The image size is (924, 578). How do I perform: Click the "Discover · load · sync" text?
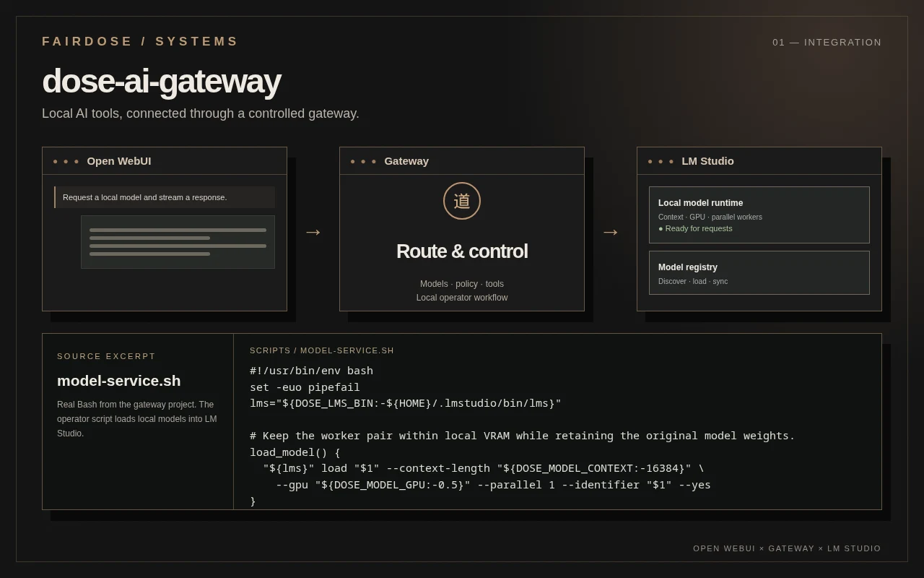pos(693,281)
